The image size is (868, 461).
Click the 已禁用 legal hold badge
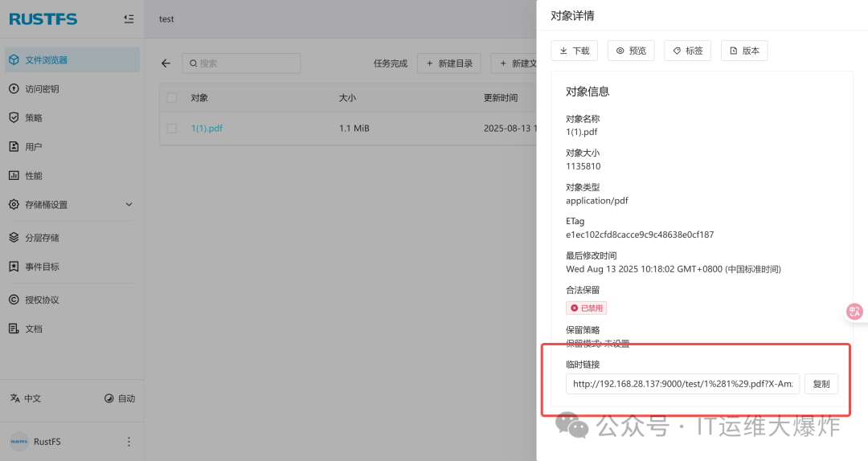tap(586, 308)
